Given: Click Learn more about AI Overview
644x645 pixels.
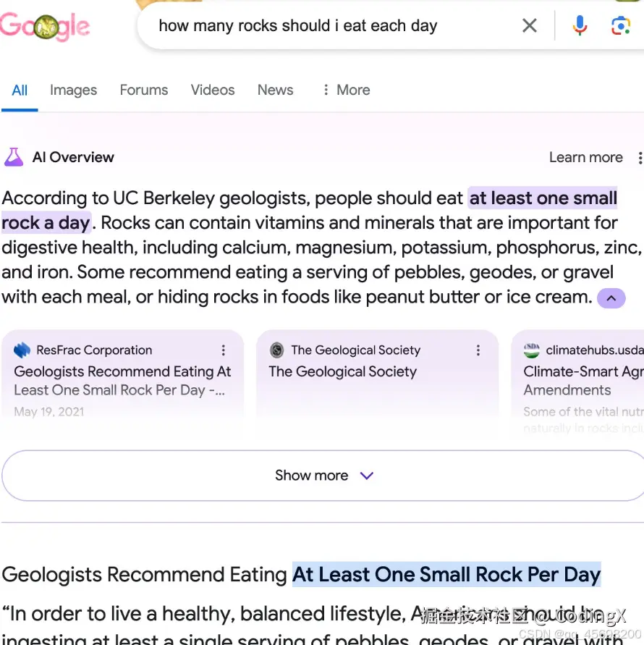Looking at the screenshot, I should 585,157.
